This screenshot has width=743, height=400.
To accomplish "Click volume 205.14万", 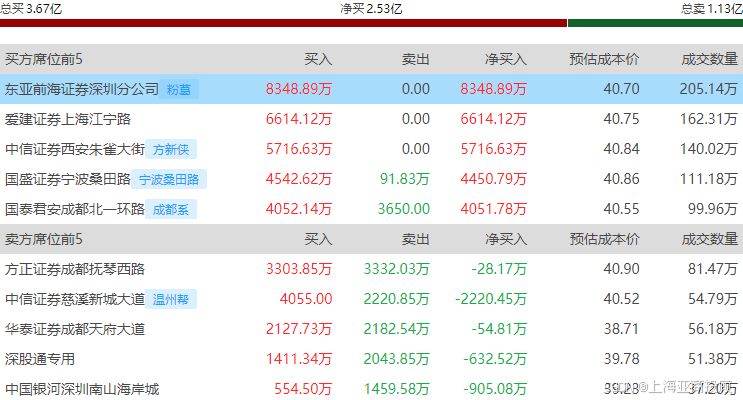I will (x=708, y=89).
